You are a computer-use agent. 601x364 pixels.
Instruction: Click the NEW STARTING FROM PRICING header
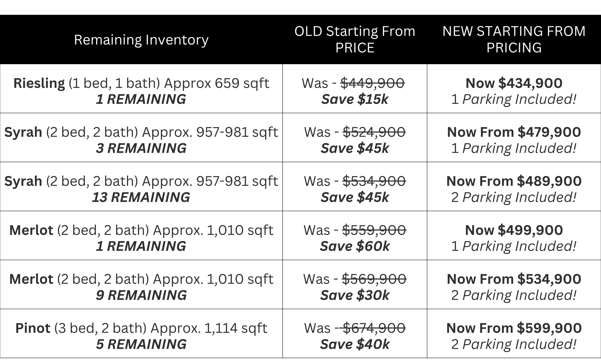pyautogui.click(x=514, y=39)
